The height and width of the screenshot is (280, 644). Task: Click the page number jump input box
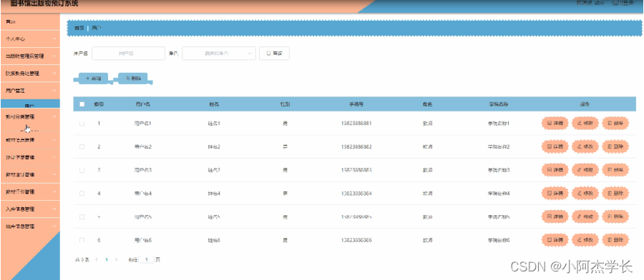coord(147,259)
